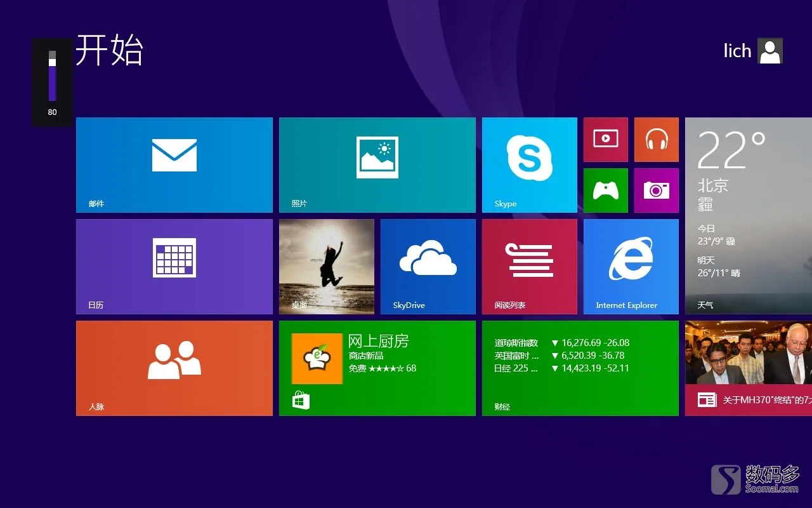Open the Mail (邮件) tile
This screenshot has height=508, width=812.
coord(174,165)
